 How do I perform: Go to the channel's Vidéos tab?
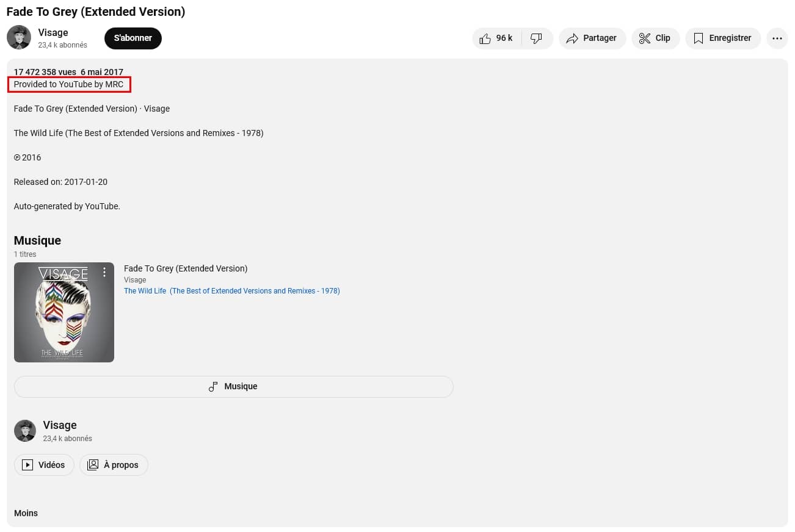tap(44, 465)
